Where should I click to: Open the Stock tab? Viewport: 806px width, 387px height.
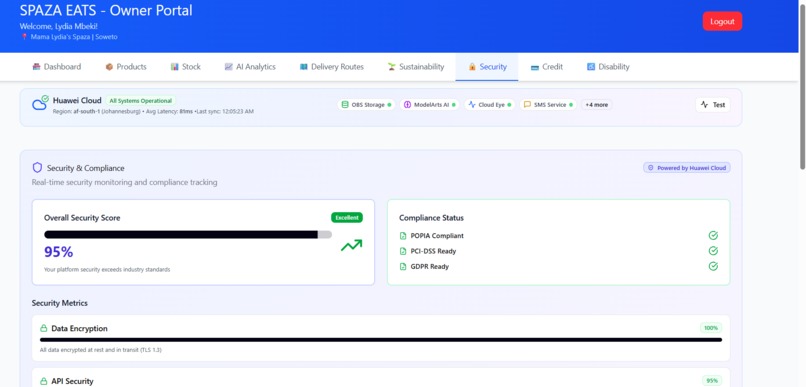[x=186, y=67]
